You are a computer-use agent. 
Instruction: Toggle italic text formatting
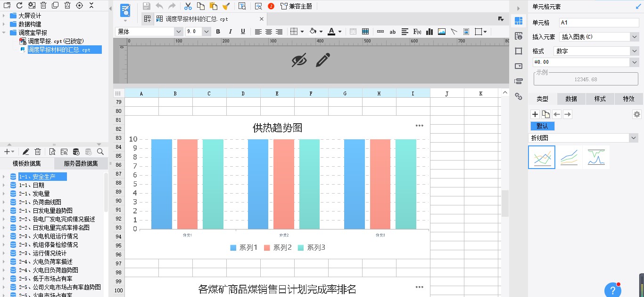pos(230,32)
